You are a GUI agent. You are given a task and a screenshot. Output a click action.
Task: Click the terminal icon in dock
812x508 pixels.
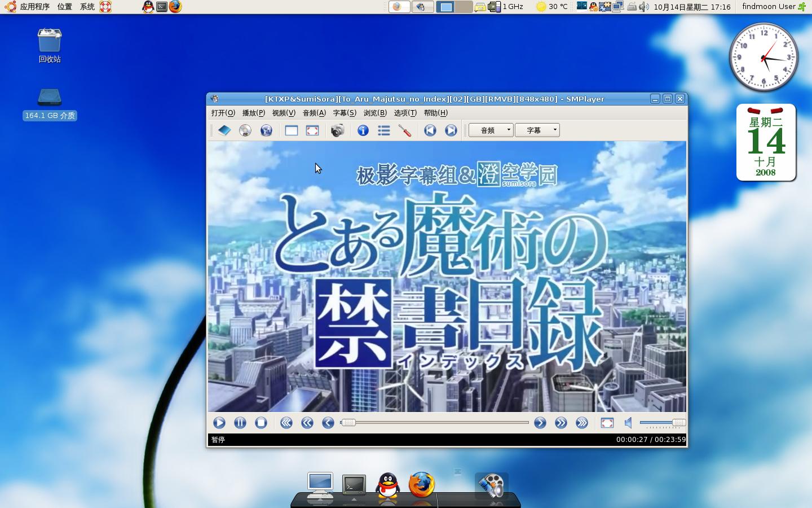(x=354, y=486)
